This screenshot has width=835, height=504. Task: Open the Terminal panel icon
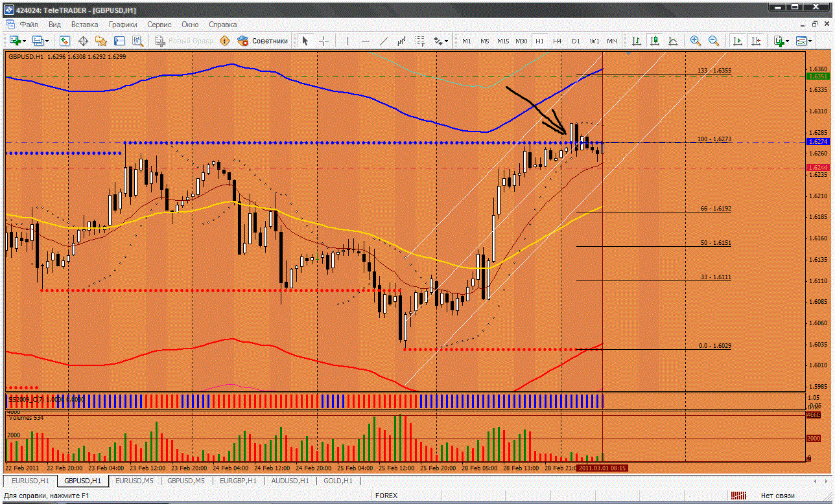click(x=119, y=41)
